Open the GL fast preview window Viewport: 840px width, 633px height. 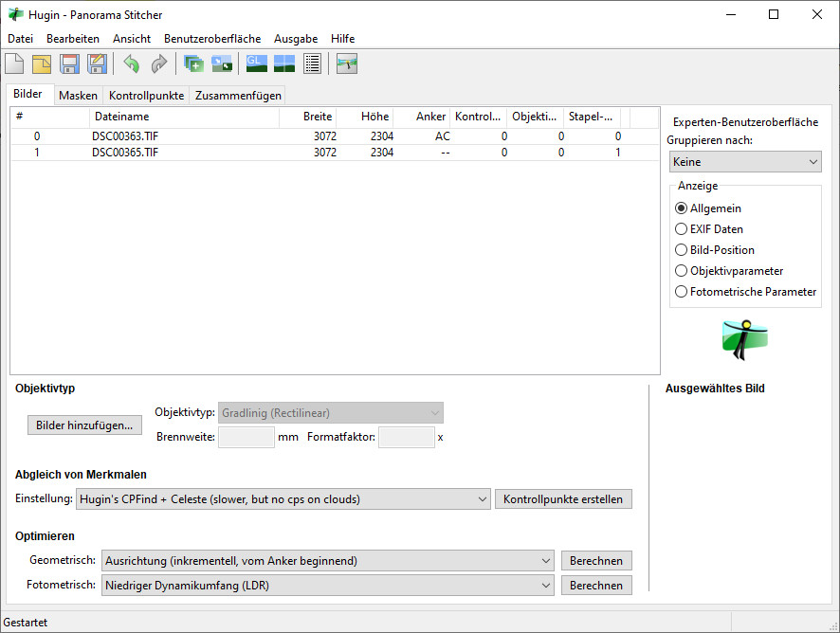257,63
